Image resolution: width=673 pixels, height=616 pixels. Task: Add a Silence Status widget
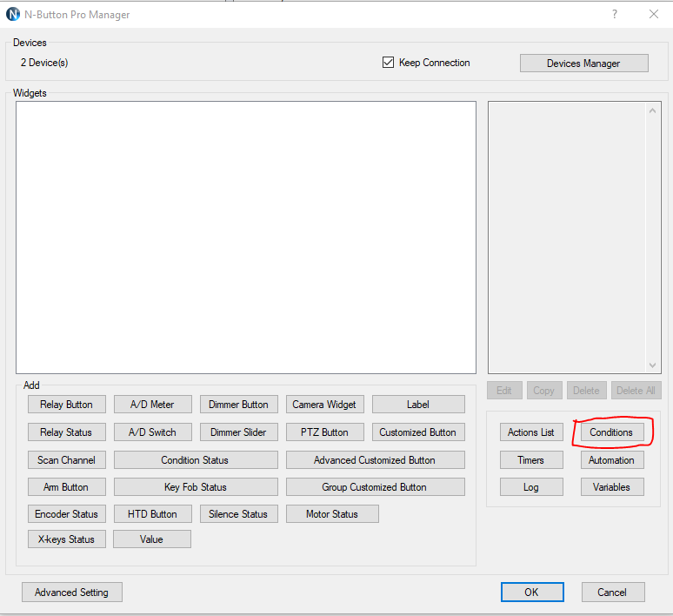pyautogui.click(x=238, y=513)
